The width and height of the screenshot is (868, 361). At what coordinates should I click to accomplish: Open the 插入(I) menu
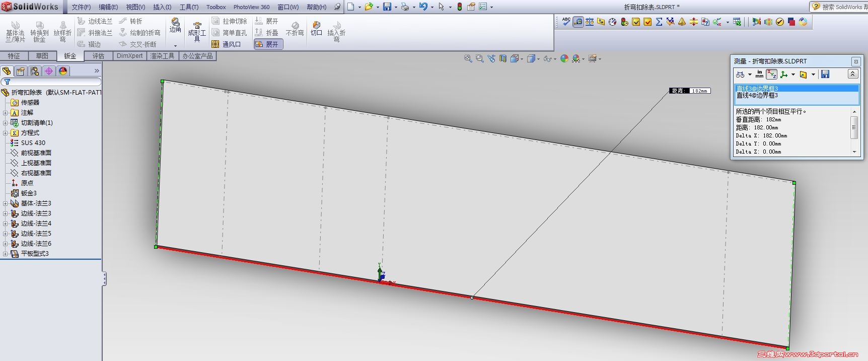162,7
